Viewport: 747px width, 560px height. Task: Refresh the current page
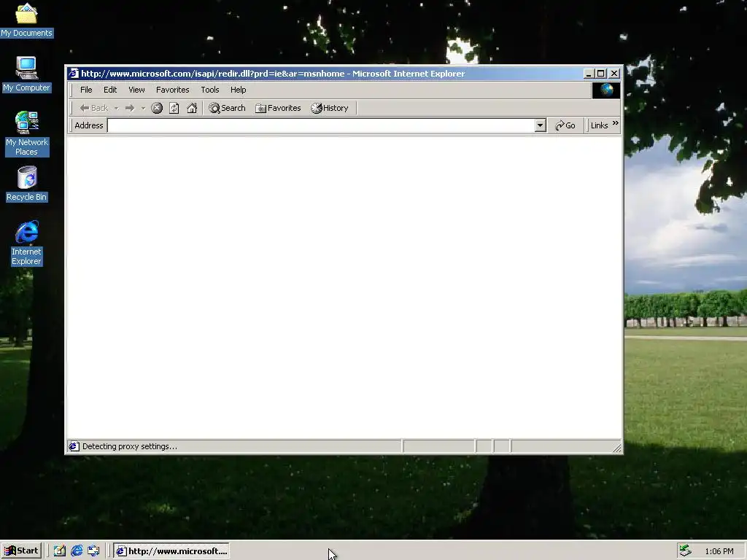(174, 108)
